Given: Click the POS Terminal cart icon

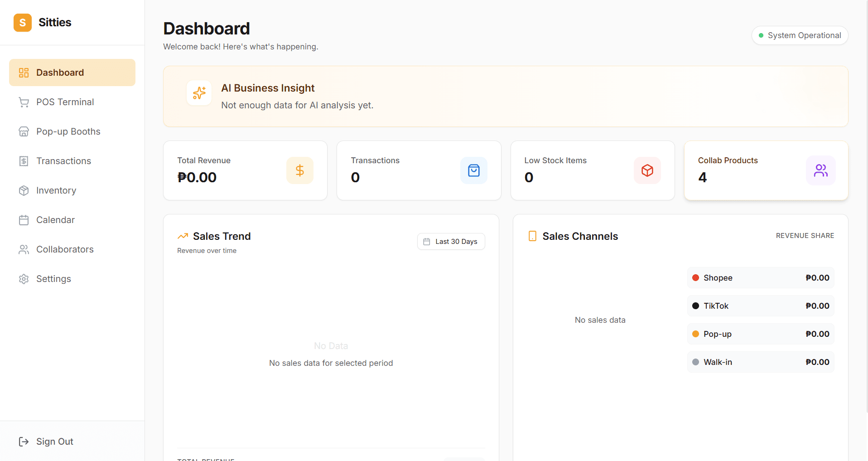Looking at the screenshot, I should tap(24, 102).
